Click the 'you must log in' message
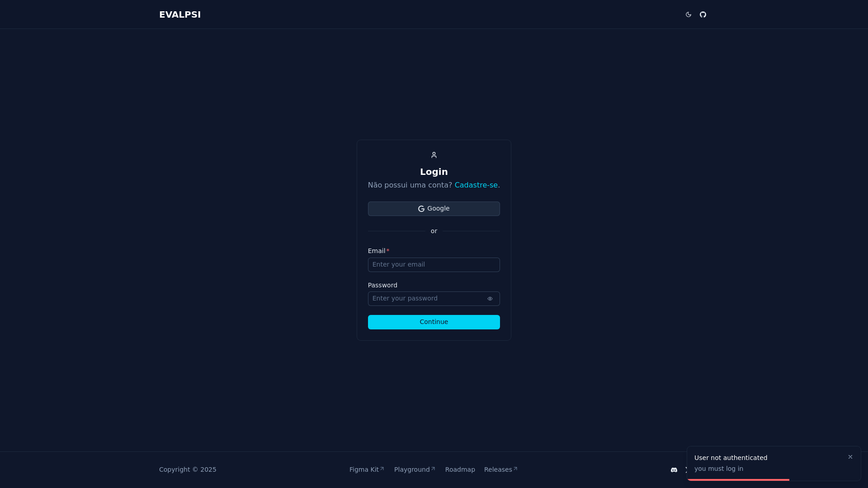The width and height of the screenshot is (868, 488). pyautogui.click(x=719, y=469)
